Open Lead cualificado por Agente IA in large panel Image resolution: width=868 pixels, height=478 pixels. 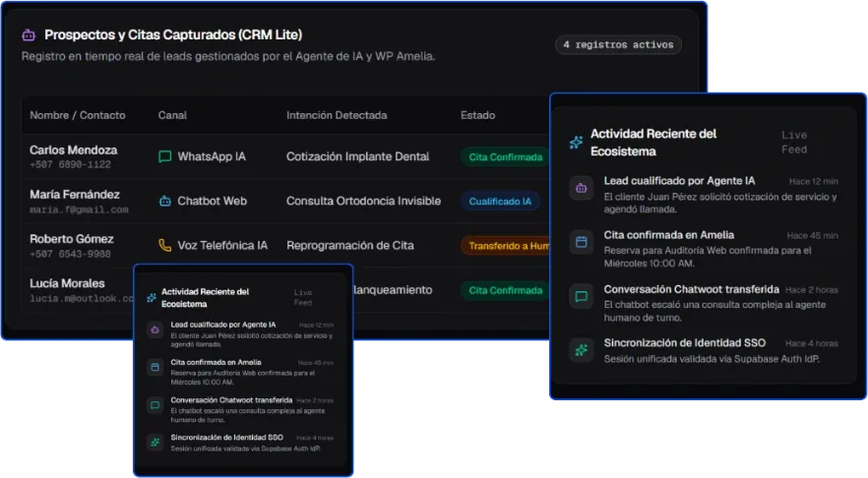tap(679, 181)
